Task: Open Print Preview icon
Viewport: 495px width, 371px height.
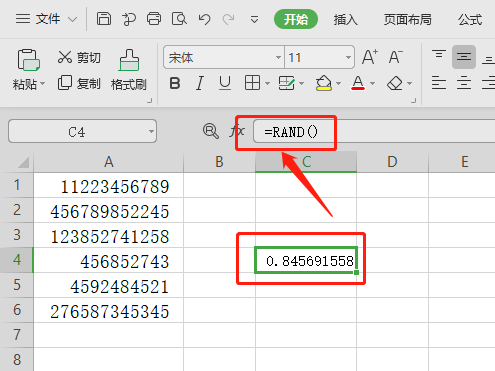Action: coord(179,19)
